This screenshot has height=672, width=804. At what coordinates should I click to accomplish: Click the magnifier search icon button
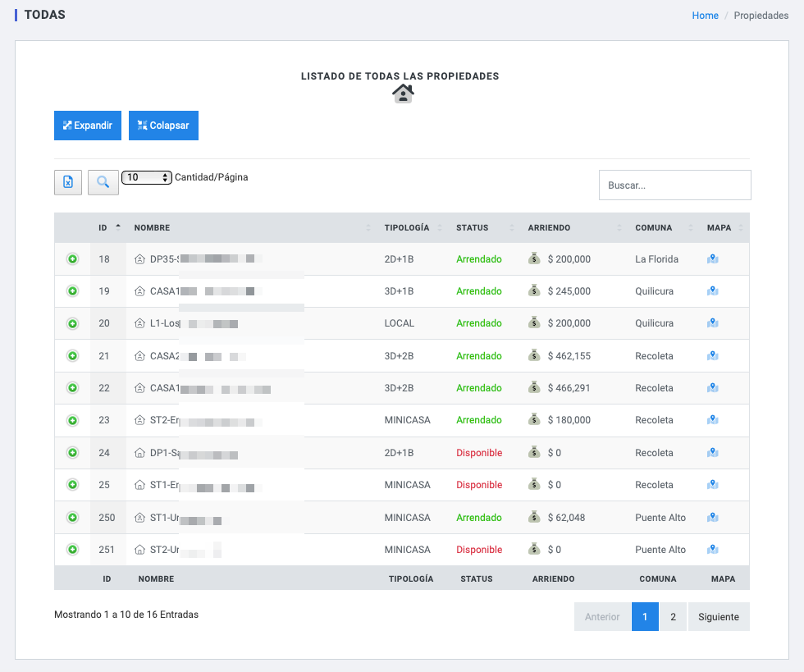point(103,182)
